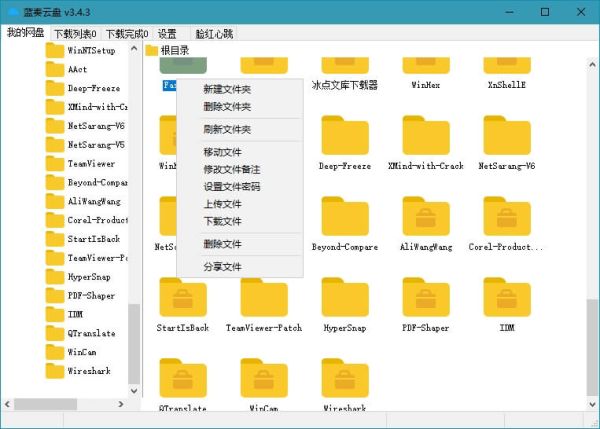Choose 上传文件 from the context menu
The width and height of the screenshot is (600, 429).
pos(223,204)
